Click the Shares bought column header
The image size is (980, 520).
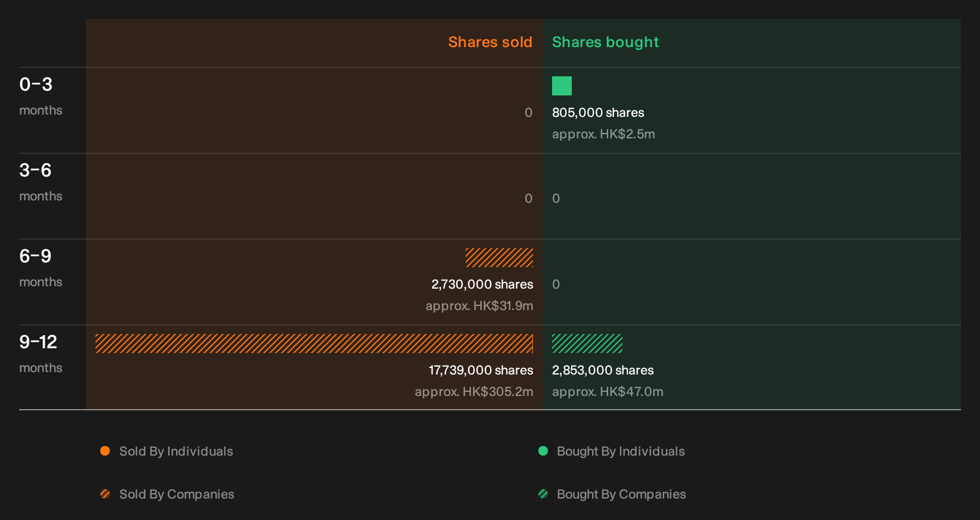(605, 42)
